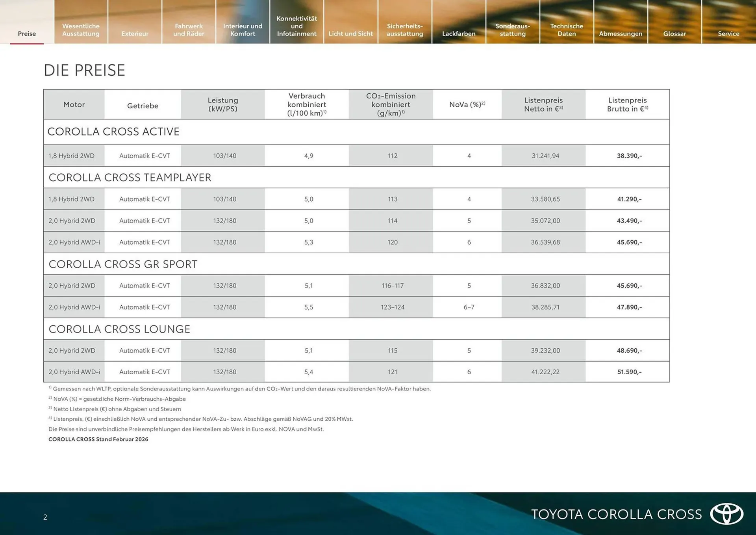Click GR Sport AWD-i price 47.890,-

[x=629, y=307]
